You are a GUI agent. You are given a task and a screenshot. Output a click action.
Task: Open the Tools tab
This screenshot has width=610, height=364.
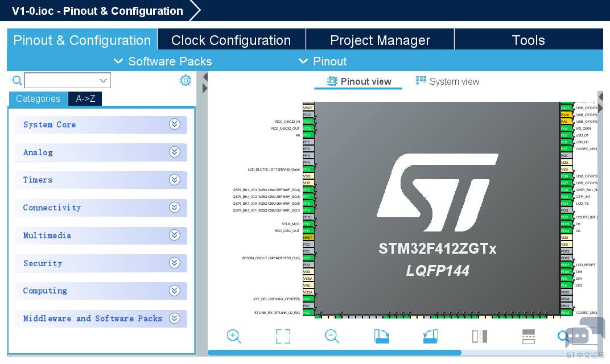click(528, 40)
